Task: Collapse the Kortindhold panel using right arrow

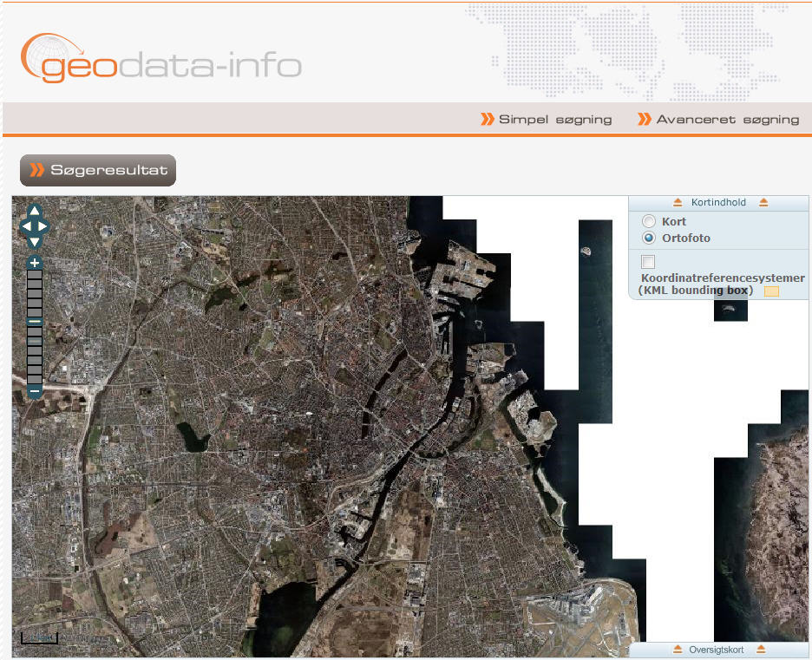Action: click(763, 203)
